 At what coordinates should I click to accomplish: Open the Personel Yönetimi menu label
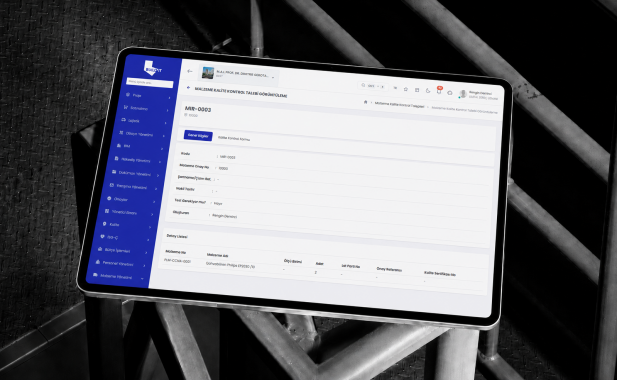point(118,263)
